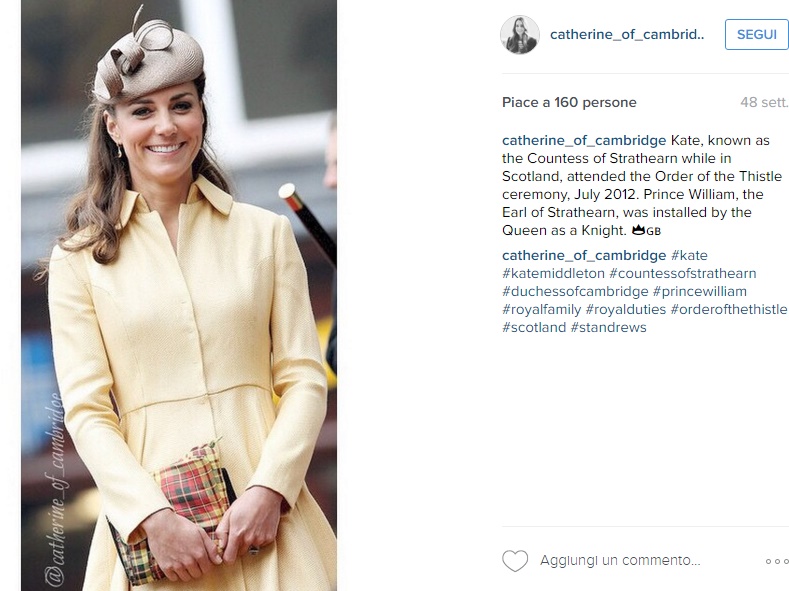Screen dimensions: 789x591
Task: Open the #scotland hashtag
Action: click(x=534, y=327)
